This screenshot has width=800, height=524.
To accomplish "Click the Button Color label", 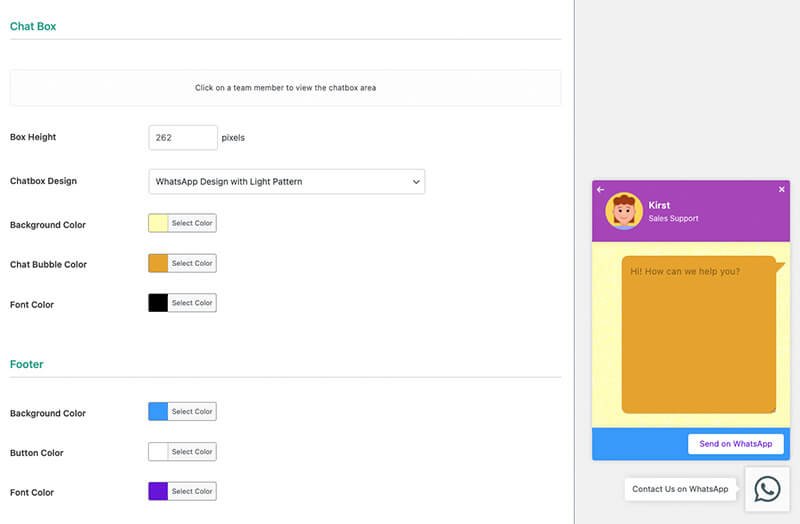I will coord(37,453).
